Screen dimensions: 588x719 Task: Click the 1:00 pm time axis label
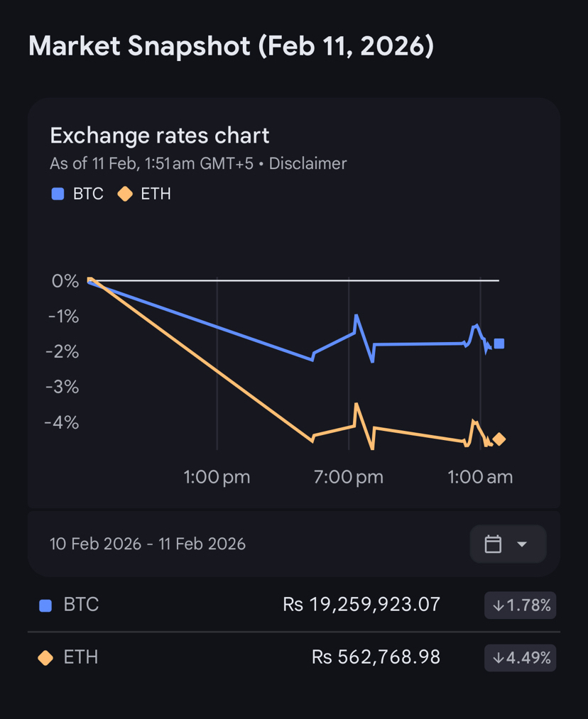pos(217,477)
